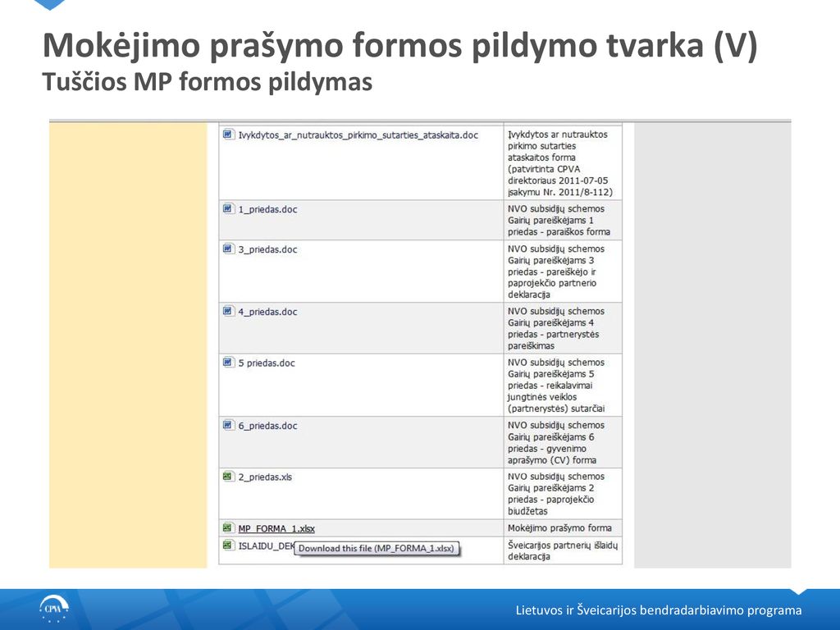Viewport: 840px width, 630px height.
Task: Click description 'Šveicarijos partnerių išlaidų deklaracija'
Action: 563,550
